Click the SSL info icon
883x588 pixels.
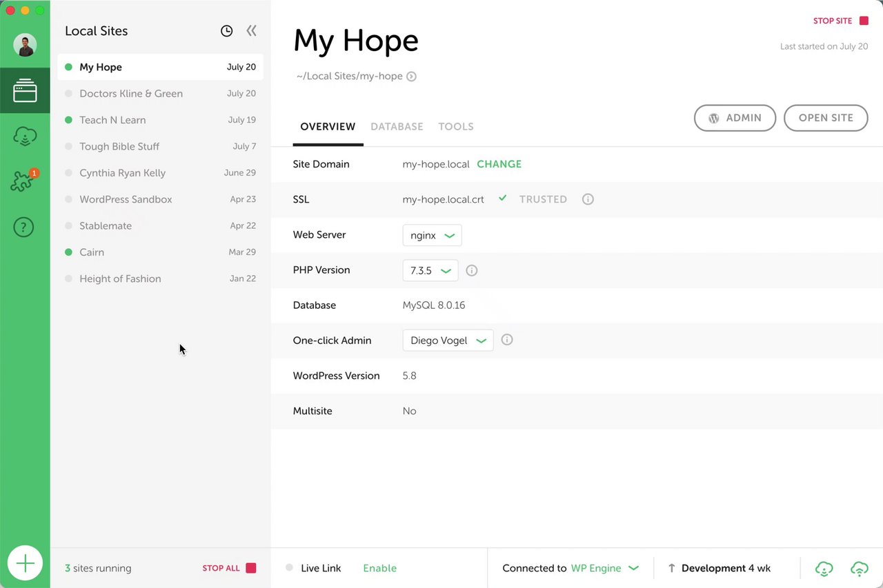[588, 199]
